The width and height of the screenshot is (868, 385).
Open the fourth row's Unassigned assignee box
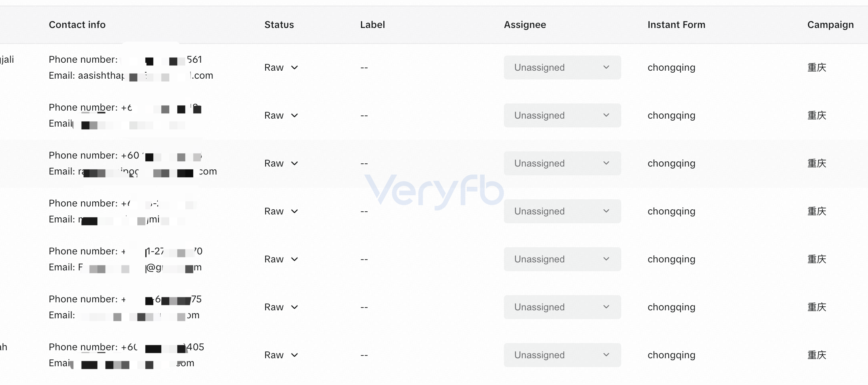pyautogui.click(x=562, y=211)
